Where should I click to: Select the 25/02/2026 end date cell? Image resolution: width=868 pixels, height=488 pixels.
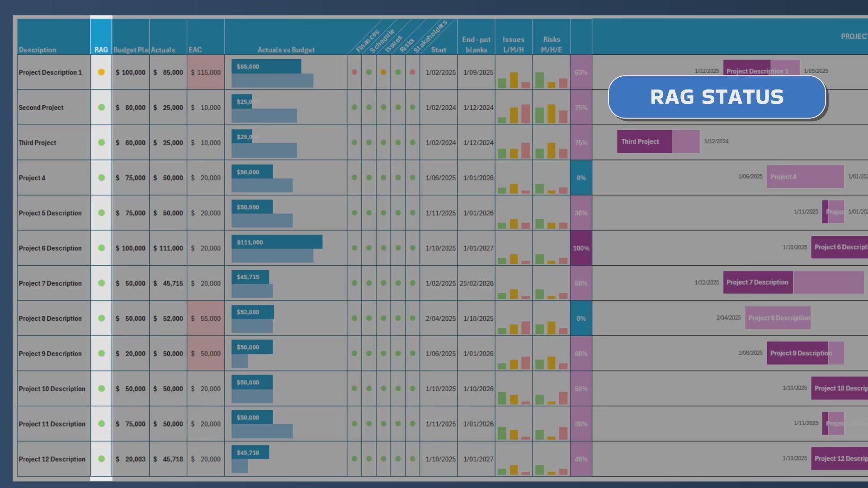[x=476, y=283]
